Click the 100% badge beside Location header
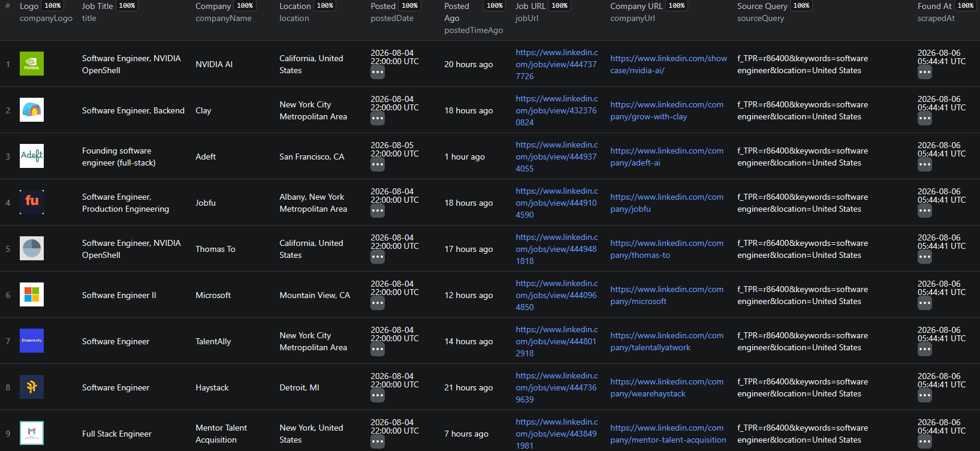The image size is (980, 451). (325, 6)
